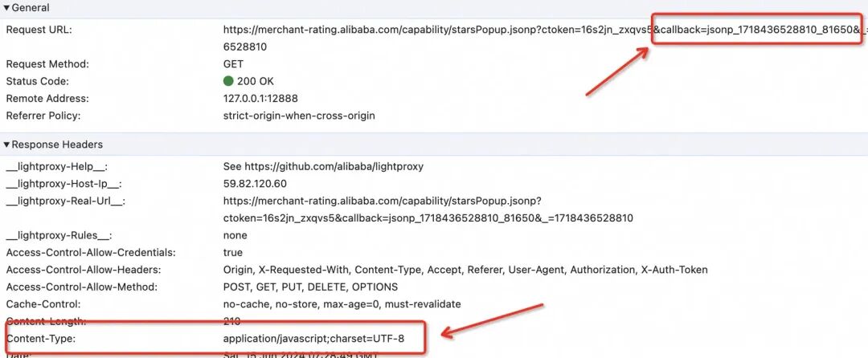Select the GET request method value
Image resolution: width=868 pixels, height=358 pixels.
point(233,64)
